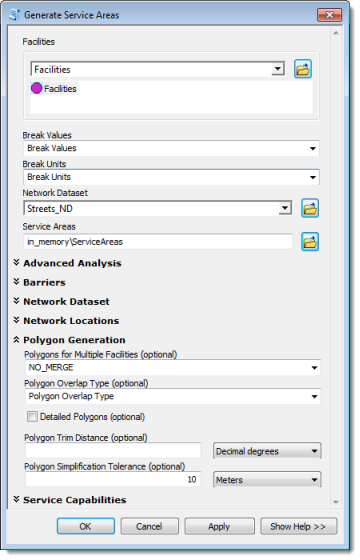Click the Polygon Simplification Tolerance field
This screenshot has height=560, width=360.
tap(113, 480)
